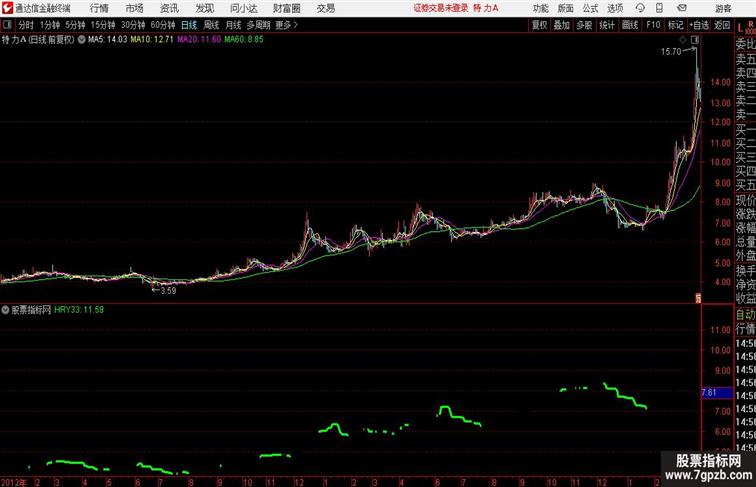The width and height of the screenshot is (756, 487).
Task: Open the F10 company info
Action: pyautogui.click(x=653, y=25)
